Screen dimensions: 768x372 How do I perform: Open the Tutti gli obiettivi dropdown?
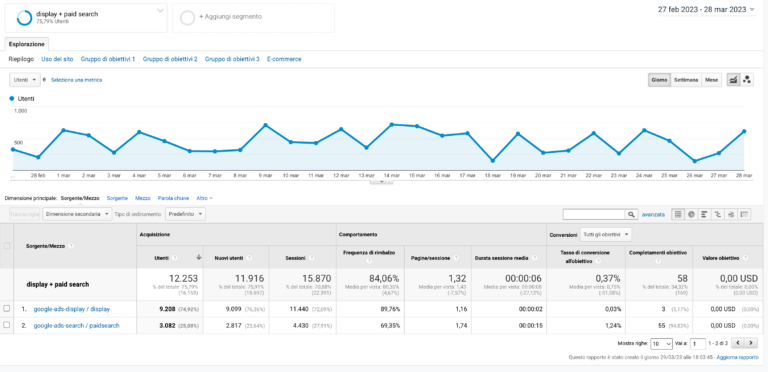(605, 235)
